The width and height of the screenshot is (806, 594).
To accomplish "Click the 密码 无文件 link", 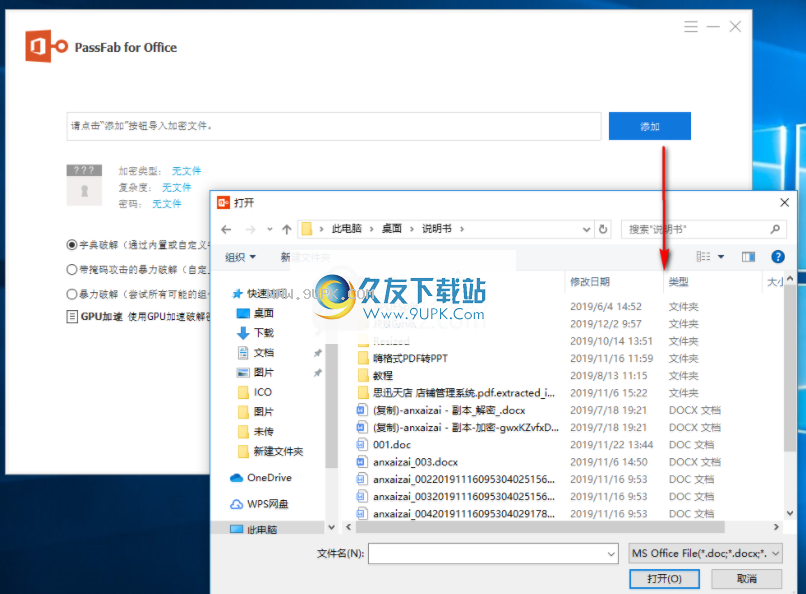I will pyautogui.click(x=167, y=203).
